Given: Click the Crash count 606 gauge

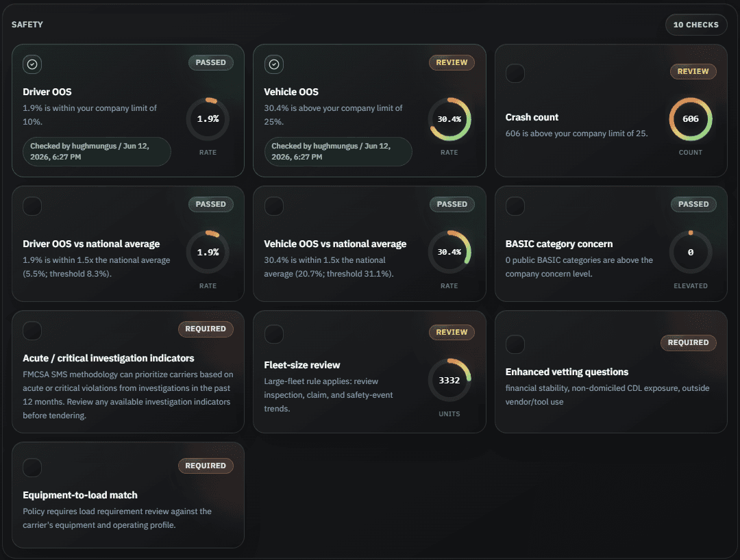Looking at the screenshot, I should click(x=691, y=119).
